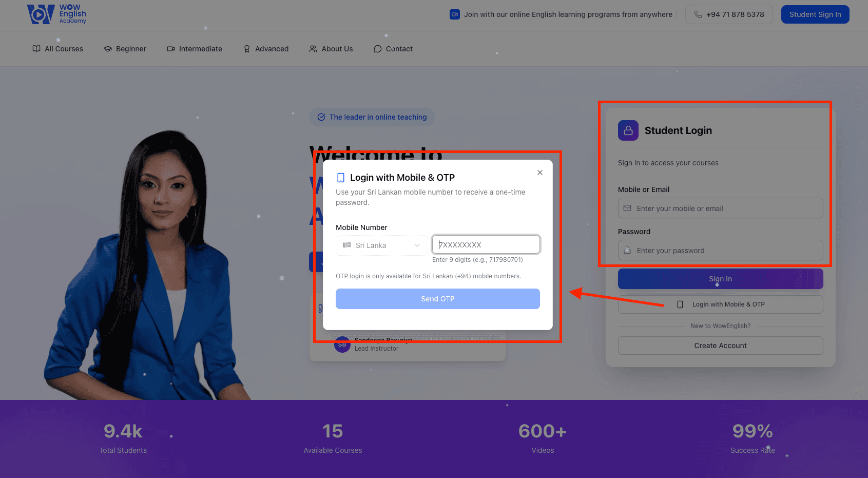The height and width of the screenshot is (478, 868).
Task: Click the WOW English Academy logo
Action: coord(56,14)
